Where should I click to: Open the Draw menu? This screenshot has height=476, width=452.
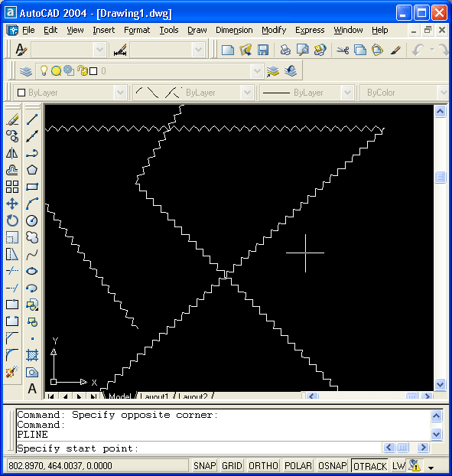click(x=197, y=30)
